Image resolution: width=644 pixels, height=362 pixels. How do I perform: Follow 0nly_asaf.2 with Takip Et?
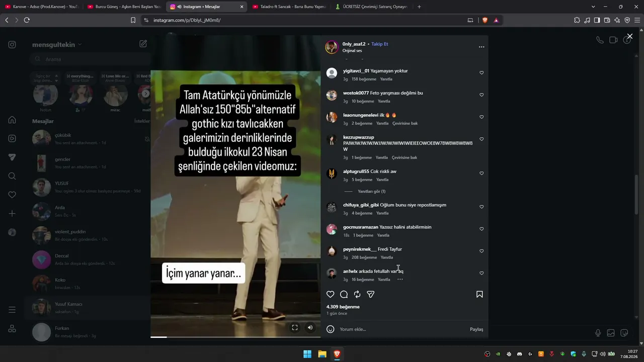coord(380,44)
